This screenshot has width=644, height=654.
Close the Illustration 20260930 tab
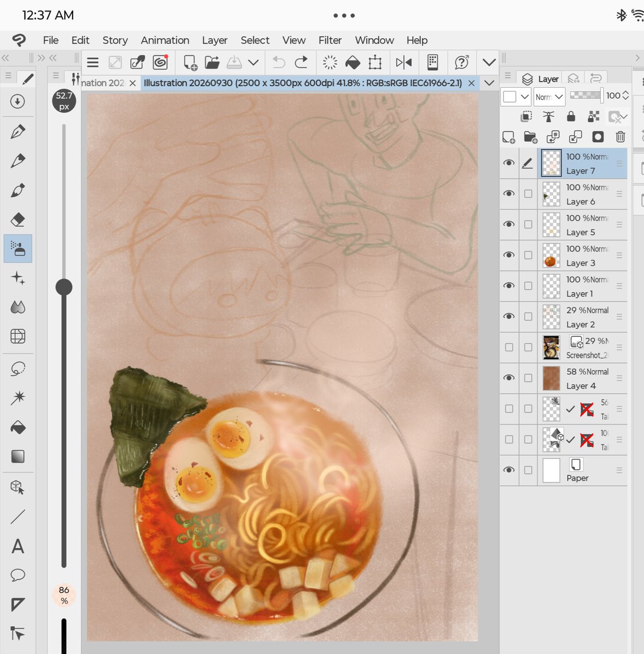pyautogui.click(x=471, y=83)
